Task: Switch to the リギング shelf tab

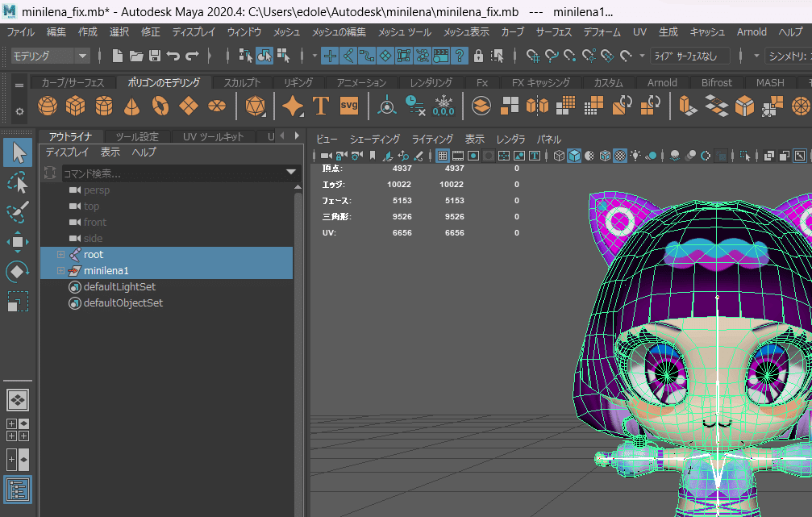Action: pos(298,82)
